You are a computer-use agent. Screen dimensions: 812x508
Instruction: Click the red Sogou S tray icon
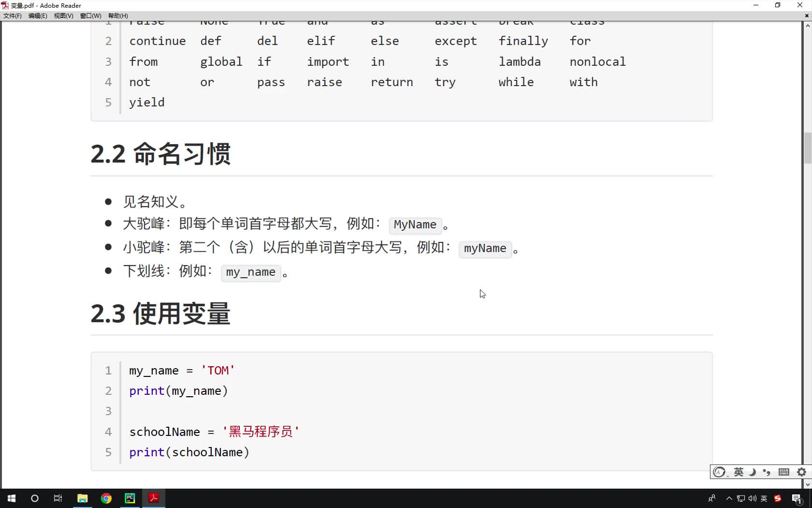point(778,498)
